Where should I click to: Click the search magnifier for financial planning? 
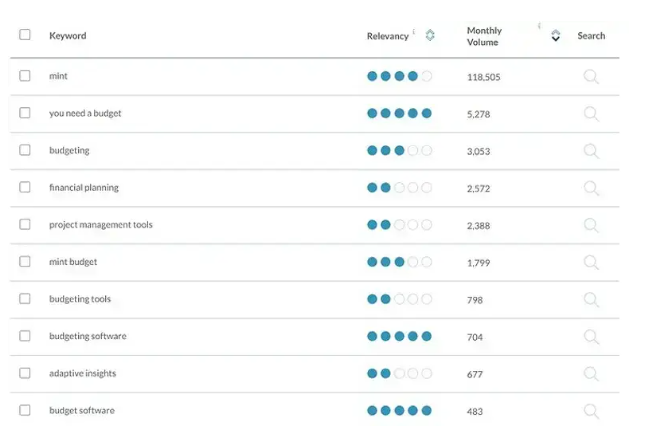click(591, 188)
